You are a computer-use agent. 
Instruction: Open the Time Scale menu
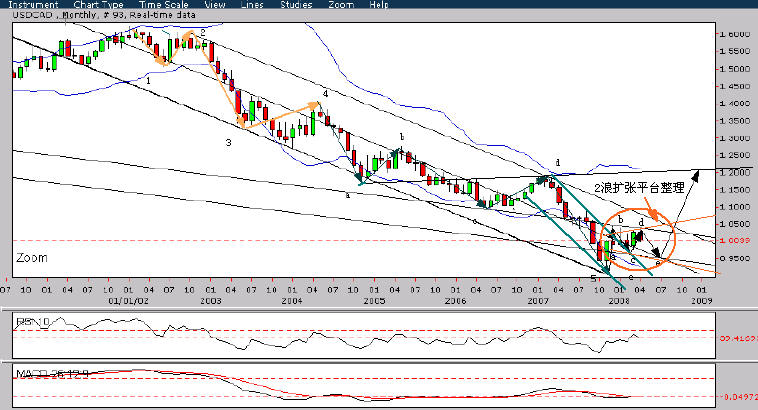click(x=163, y=4)
